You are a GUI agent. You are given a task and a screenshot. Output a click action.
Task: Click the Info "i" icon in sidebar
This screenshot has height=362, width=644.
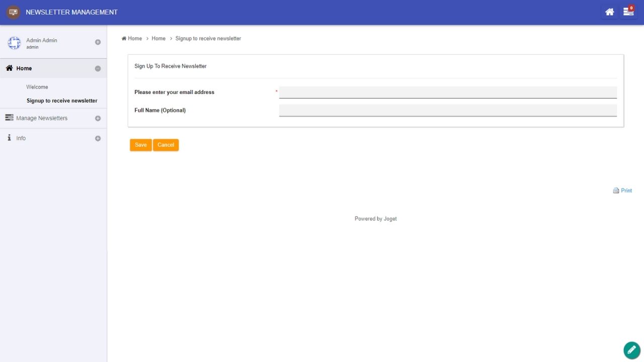[9, 138]
